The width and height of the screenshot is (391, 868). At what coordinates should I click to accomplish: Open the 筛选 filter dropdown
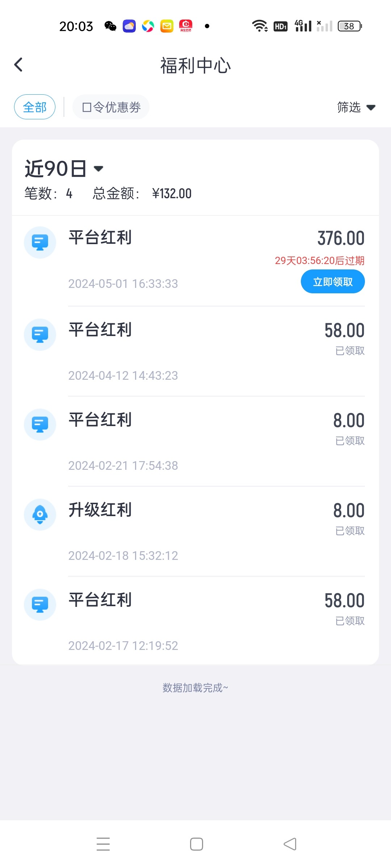356,107
